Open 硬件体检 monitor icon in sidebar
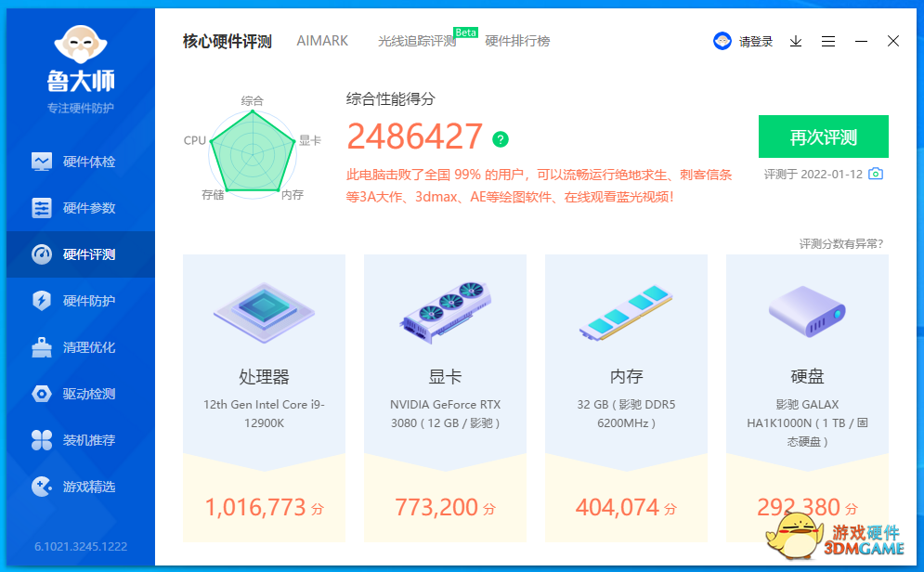 pyautogui.click(x=41, y=162)
